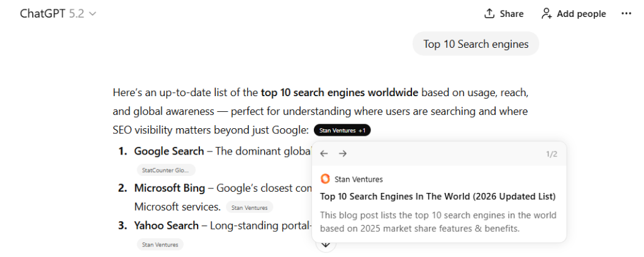Click the 1/2 source counter in popup
Screen dimensions: 644x257
tap(551, 154)
